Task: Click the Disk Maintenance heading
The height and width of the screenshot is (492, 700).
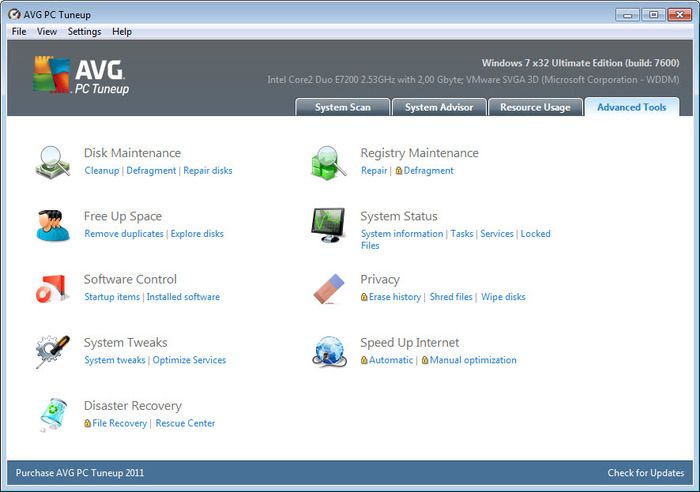Action: click(132, 153)
